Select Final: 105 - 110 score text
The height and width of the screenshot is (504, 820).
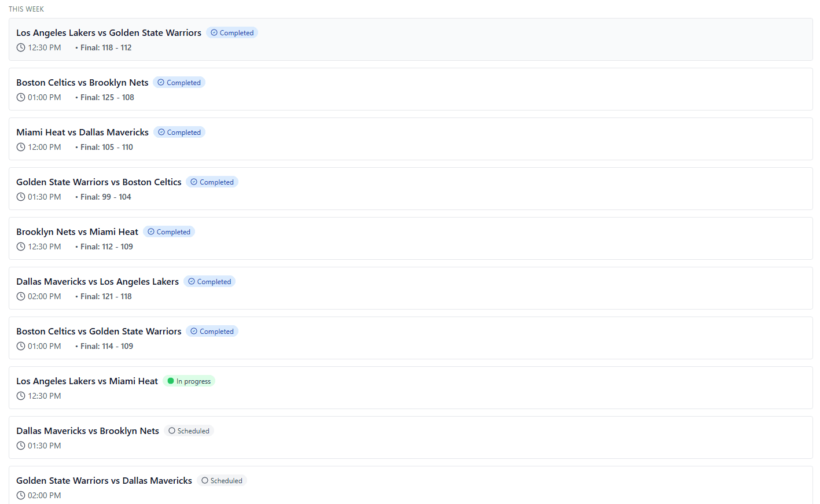106,147
